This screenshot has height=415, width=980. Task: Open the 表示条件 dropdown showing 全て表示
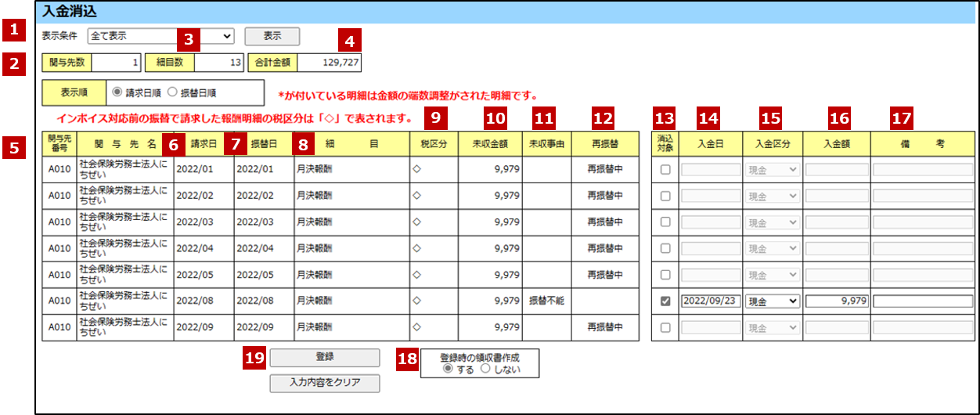(x=160, y=36)
